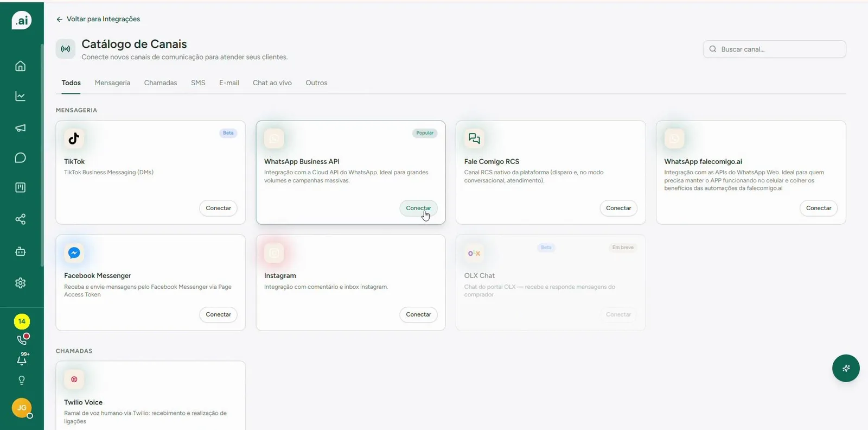Go back via Voltar para Integrações

click(x=98, y=19)
